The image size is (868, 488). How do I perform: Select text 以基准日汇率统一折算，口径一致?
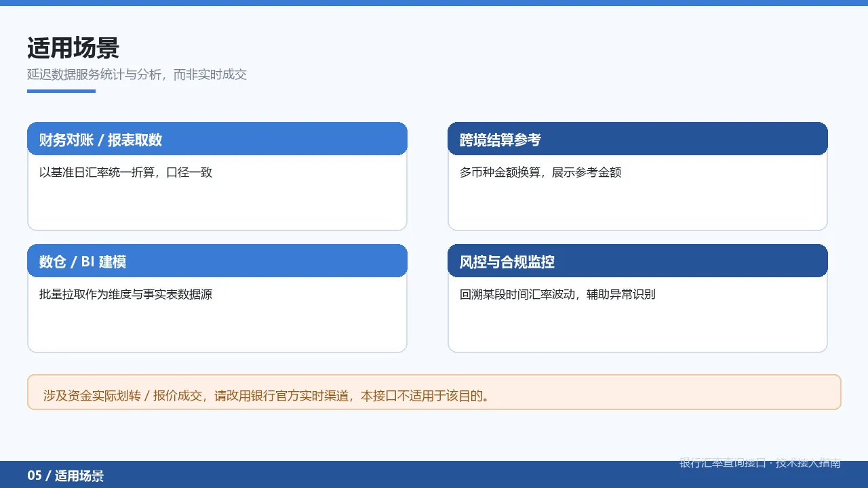coord(126,172)
